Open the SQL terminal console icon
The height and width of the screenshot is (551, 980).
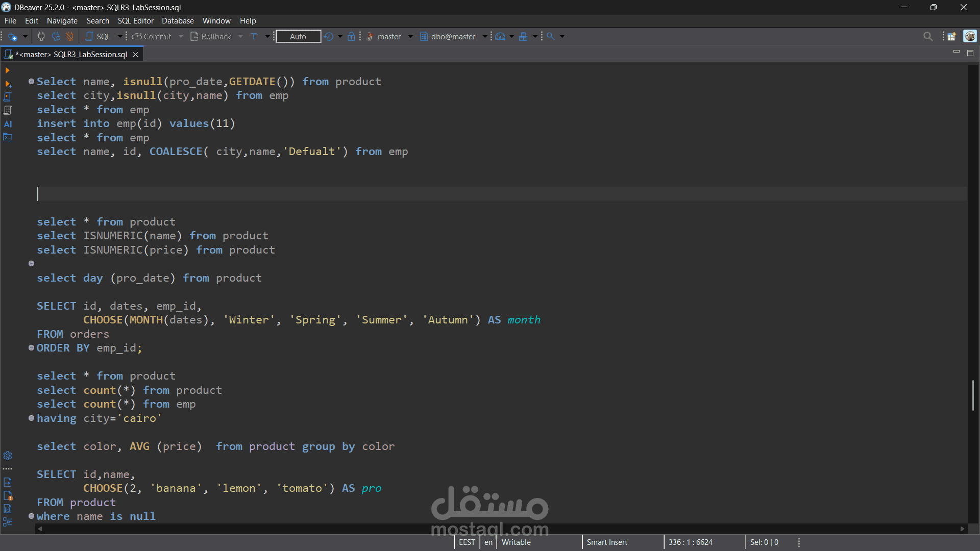pos(8,137)
